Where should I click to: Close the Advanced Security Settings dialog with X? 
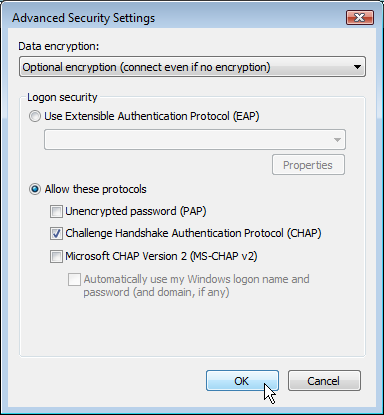tap(360, 17)
